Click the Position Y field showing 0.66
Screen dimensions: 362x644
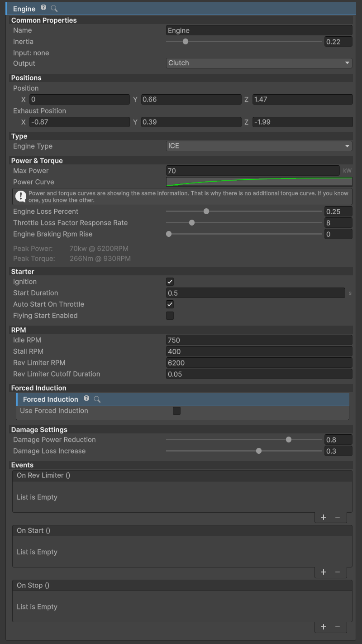[x=191, y=99]
